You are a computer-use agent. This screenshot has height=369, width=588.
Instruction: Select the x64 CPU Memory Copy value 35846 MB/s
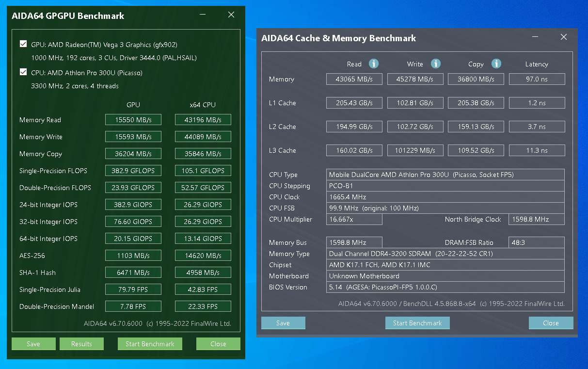click(203, 154)
